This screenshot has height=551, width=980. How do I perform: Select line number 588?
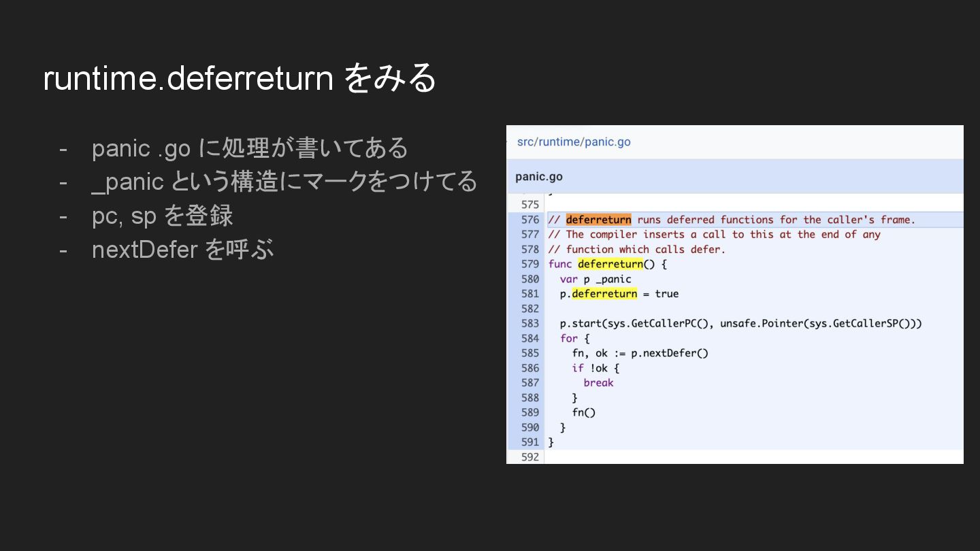point(530,398)
